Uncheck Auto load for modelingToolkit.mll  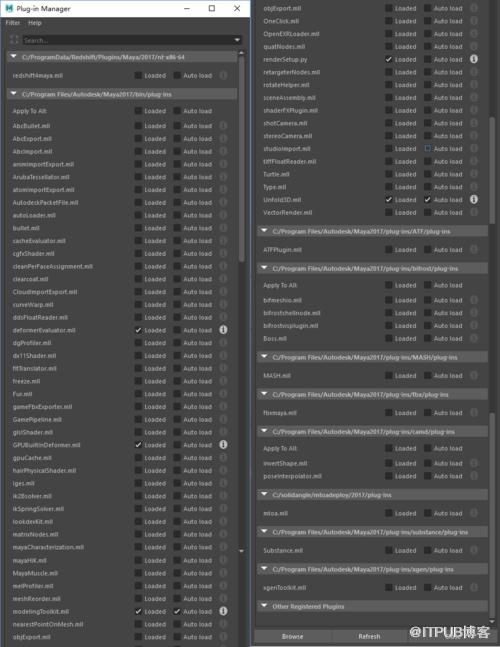point(177,611)
